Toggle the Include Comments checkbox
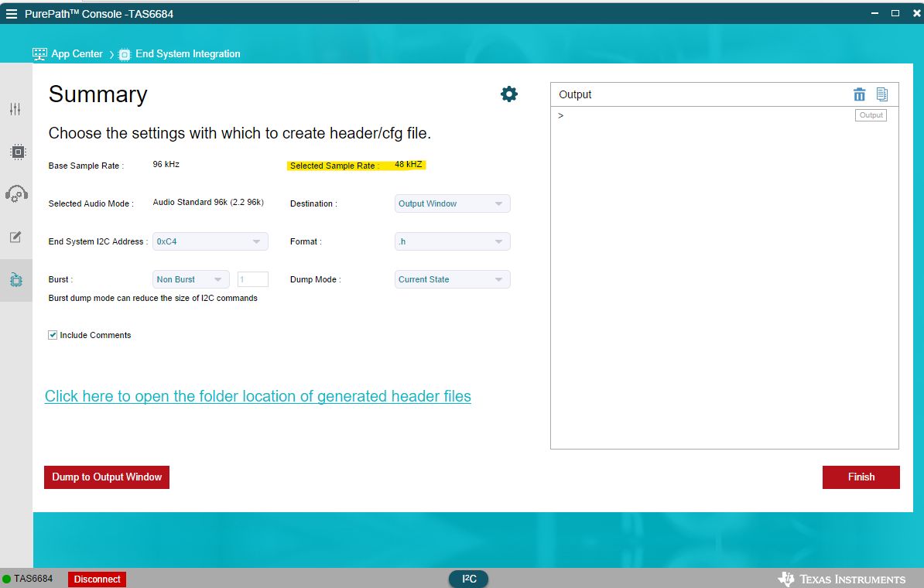Image resolution: width=924 pixels, height=588 pixels. (x=53, y=335)
